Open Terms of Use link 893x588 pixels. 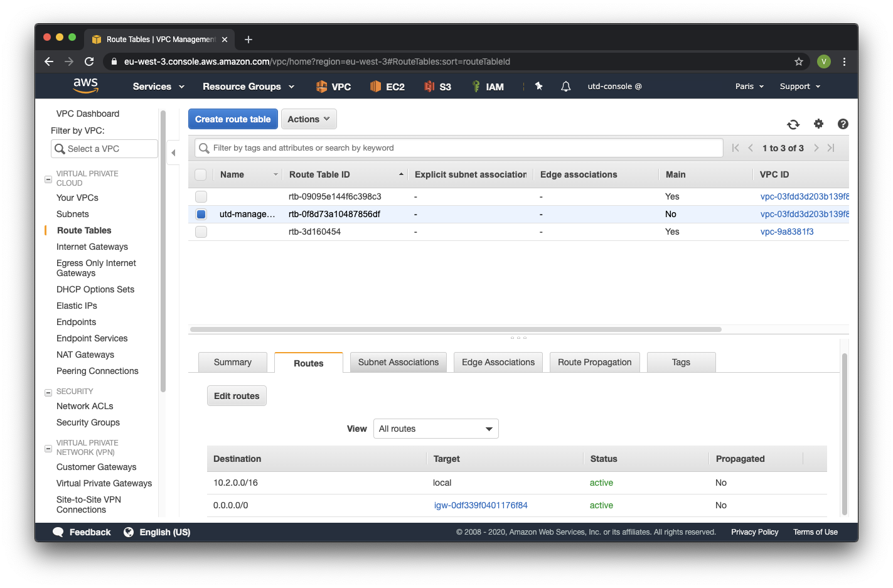pos(815,532)
